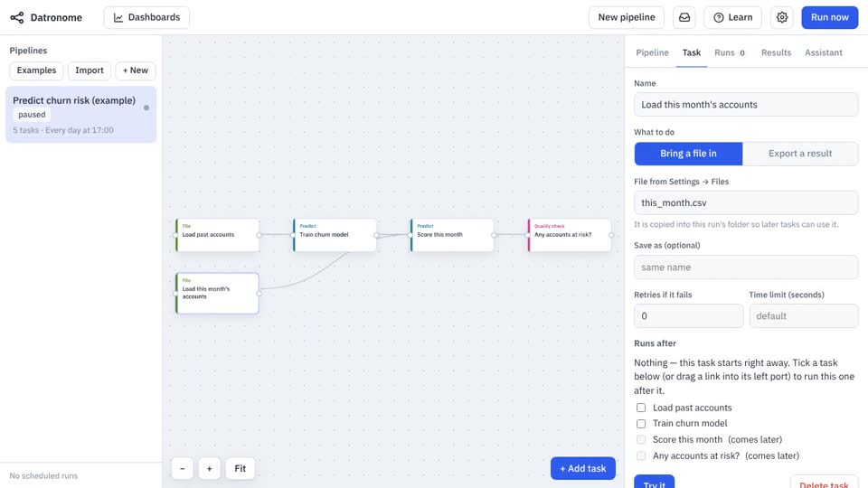This screenshot has width=868, height=488.
Task: Open settings via the gear icon
Action: (781, 18)
